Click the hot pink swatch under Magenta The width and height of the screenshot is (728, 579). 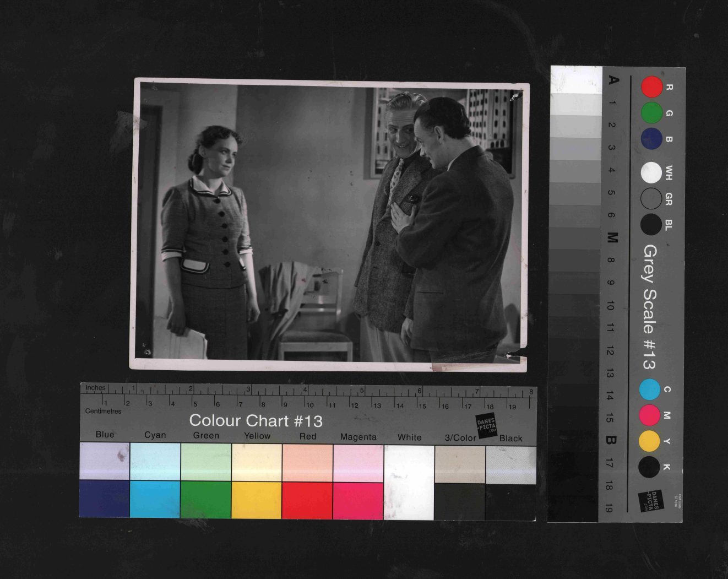[x=358, y=500]
